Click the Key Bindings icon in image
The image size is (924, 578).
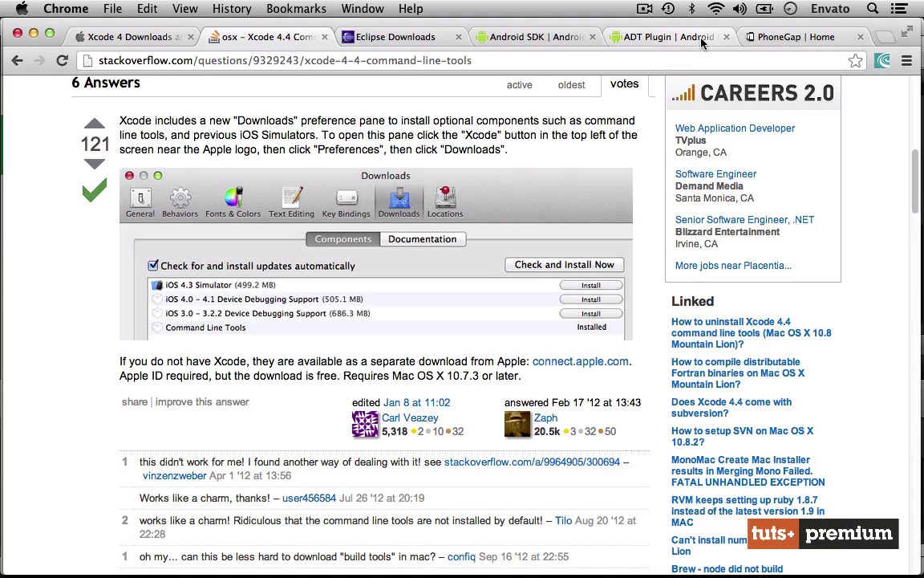tap(346, 202)
